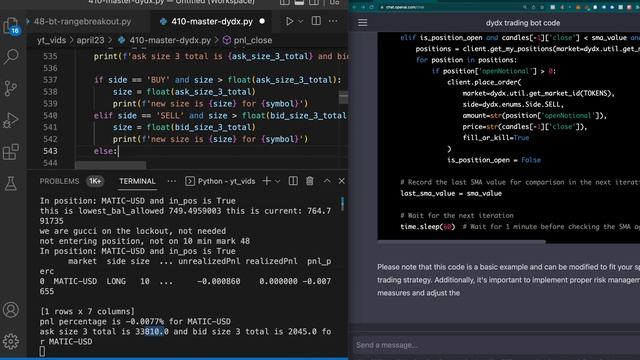Select the april23 breadcrumb
The width and height of the screenshot is (640, 360).
pos(90,40)
